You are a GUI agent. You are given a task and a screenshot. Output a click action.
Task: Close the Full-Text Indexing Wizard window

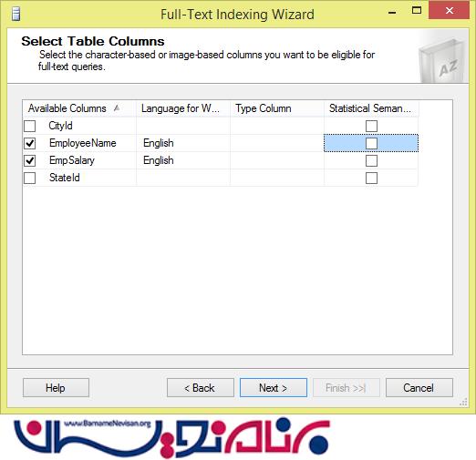(x=449, y=11)
